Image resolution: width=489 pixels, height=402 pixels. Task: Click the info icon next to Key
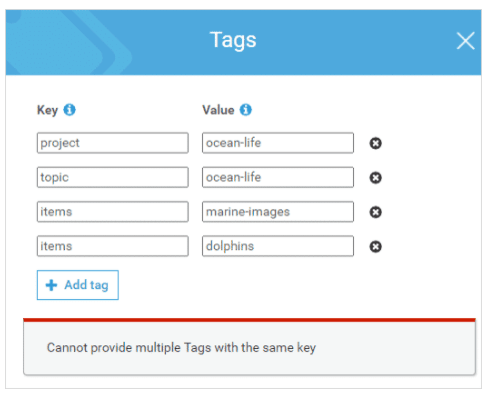[69, 109]
